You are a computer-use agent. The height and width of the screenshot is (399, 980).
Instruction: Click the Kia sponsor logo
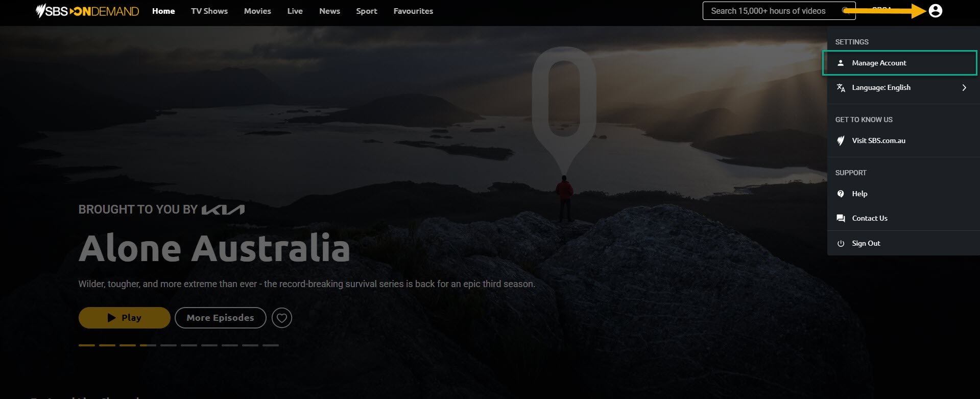223,209
